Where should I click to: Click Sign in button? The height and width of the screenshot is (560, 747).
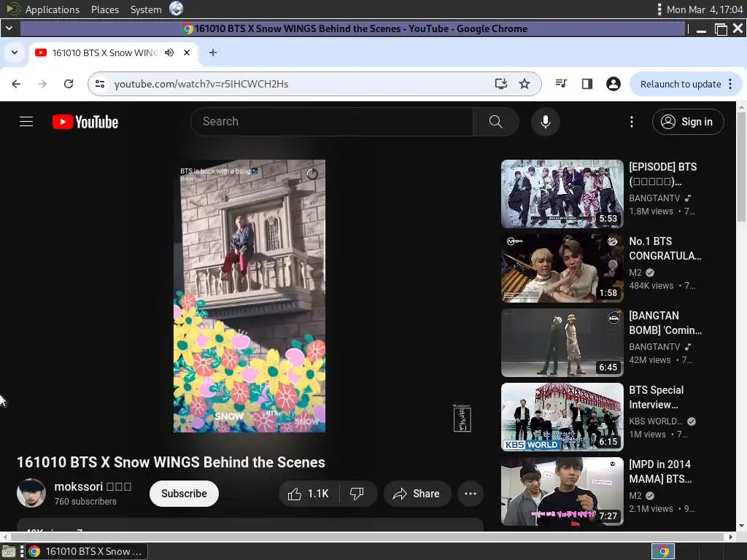click(687, 122)
